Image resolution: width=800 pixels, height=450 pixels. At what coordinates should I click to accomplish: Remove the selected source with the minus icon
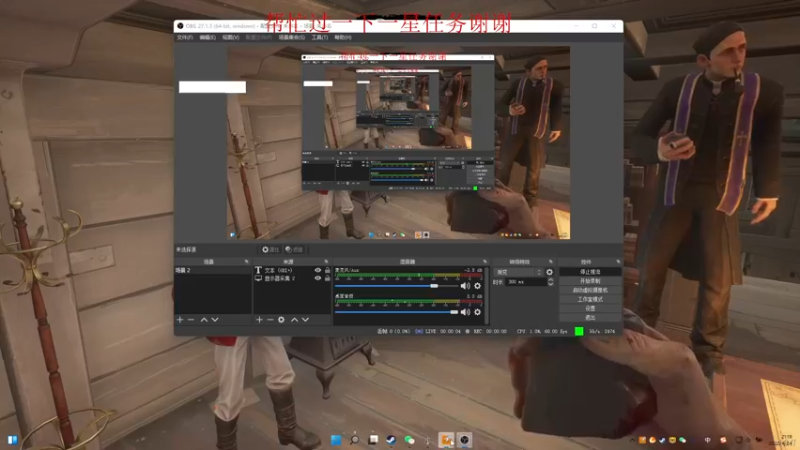click(270, 320)
